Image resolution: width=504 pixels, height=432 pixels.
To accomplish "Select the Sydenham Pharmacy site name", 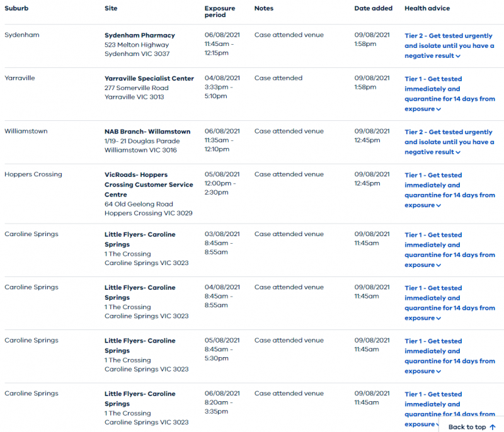I will tap(140, 35).
